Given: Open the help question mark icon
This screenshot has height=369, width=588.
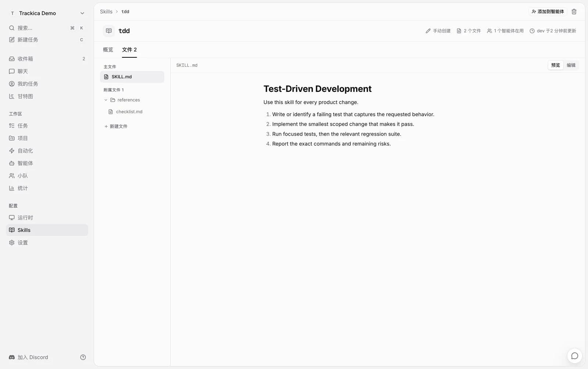Looking at the screenshot, I should click(x=83, y=357).
